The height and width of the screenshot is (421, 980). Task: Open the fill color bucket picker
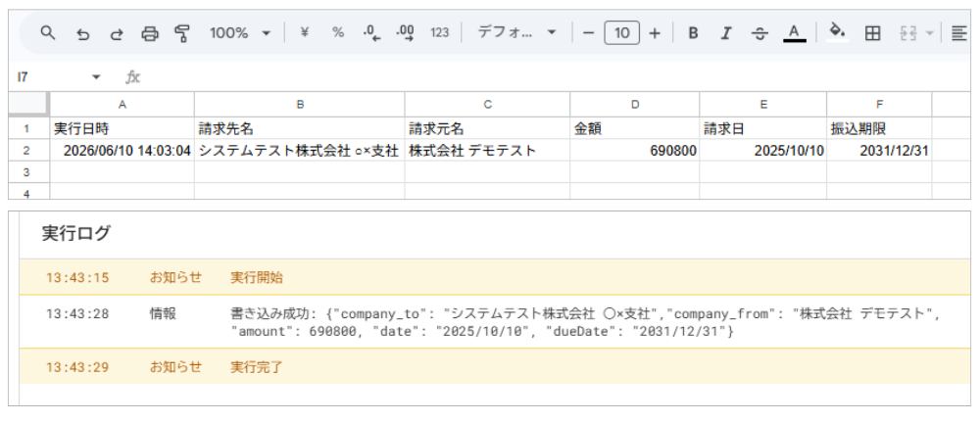(838, 32)
